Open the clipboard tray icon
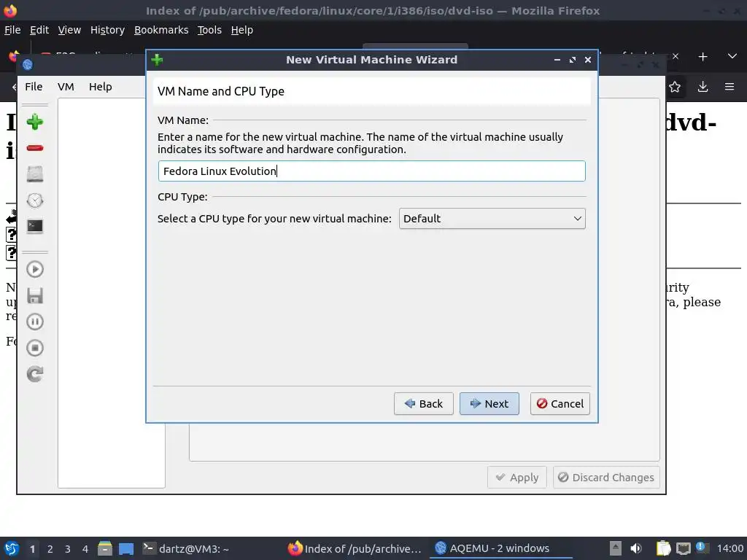747x560 pixels. 663,548
